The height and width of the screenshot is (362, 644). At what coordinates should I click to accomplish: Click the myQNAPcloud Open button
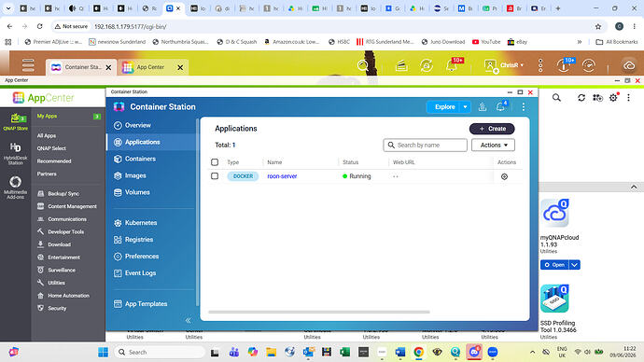coord(554,265)
